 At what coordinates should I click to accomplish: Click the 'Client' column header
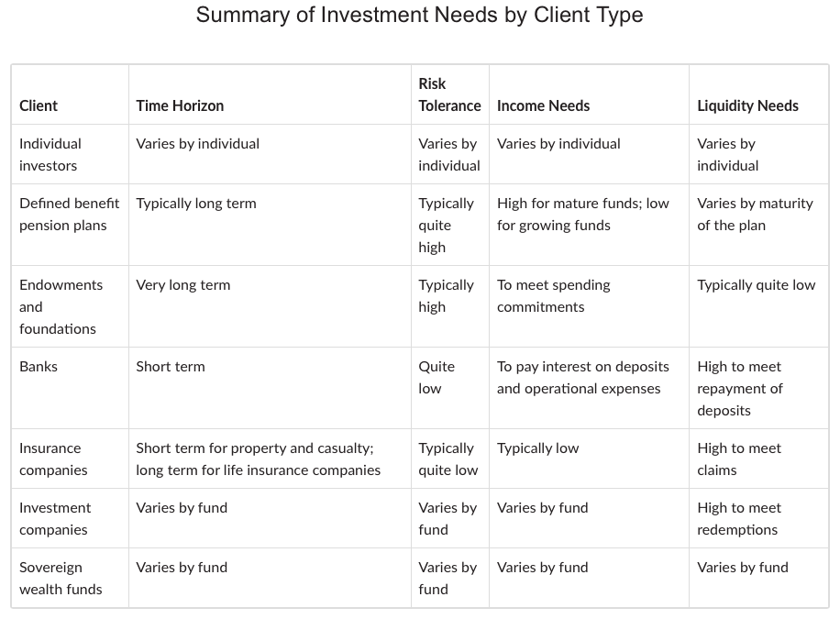coord(39,105)
